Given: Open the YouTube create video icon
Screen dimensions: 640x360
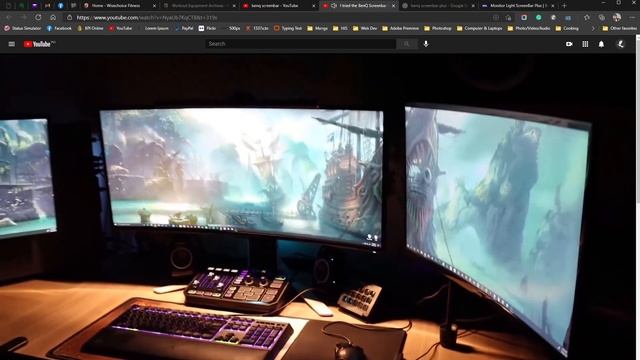Looking at the screenshot, I should pyautogui.click(x=569, y=44).
